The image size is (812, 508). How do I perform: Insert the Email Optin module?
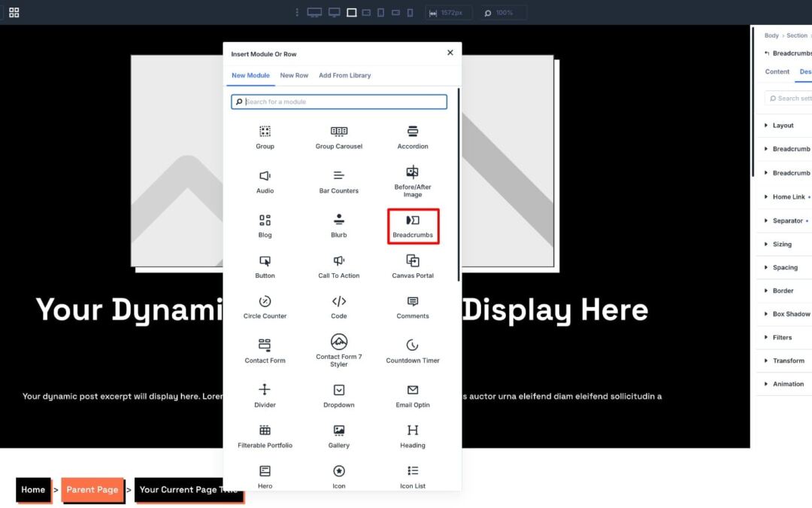[413, 396]
